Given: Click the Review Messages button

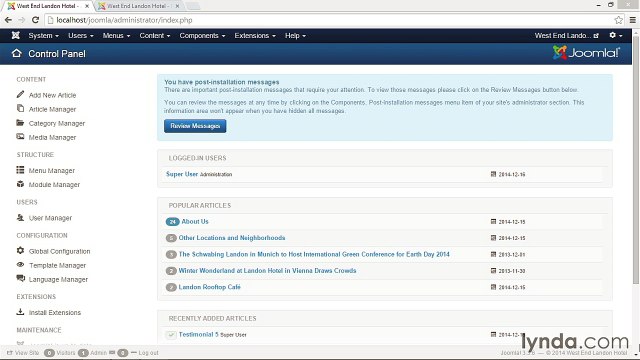Looking at the screenshot, I should point(195,126).
